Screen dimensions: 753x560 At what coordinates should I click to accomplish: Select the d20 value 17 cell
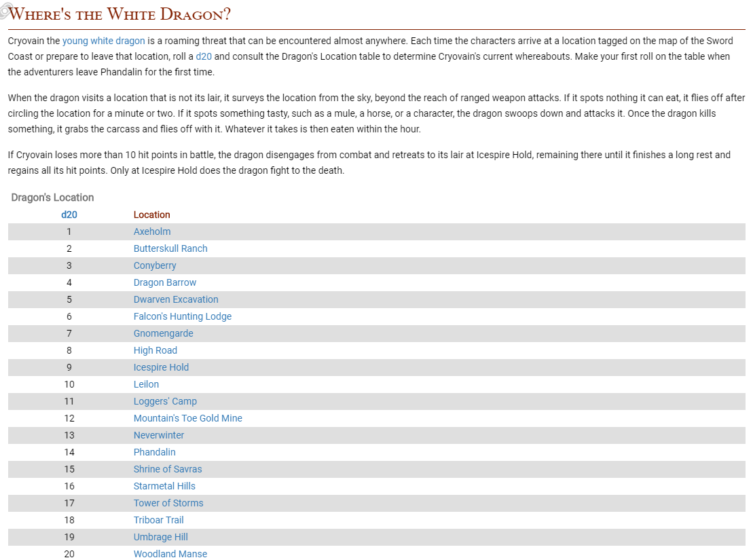click(x=69, y=503)
